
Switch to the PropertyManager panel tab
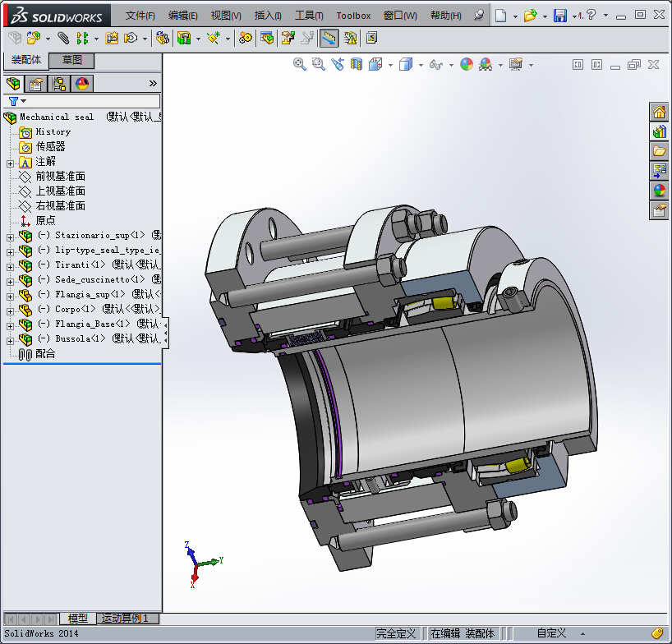[36, 84]
